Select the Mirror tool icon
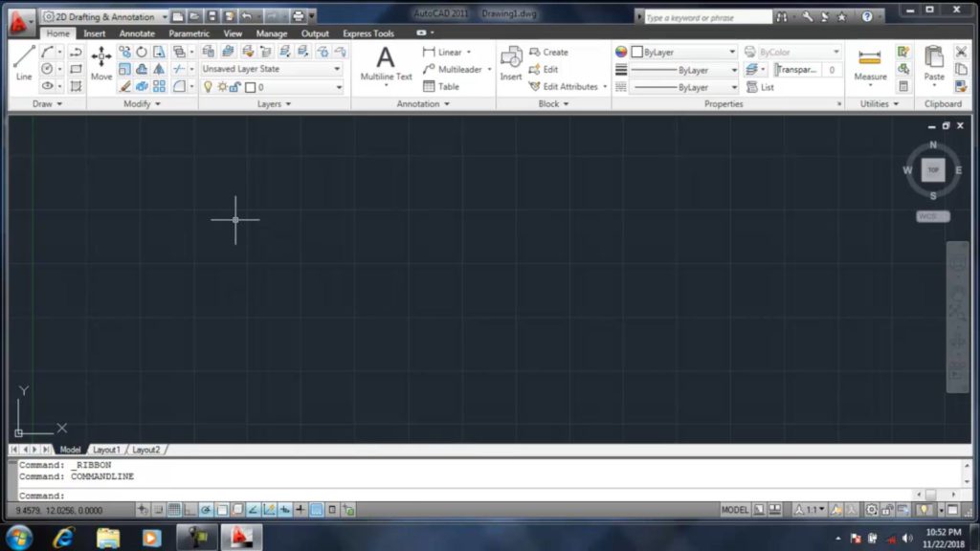 tap(159, 69)
